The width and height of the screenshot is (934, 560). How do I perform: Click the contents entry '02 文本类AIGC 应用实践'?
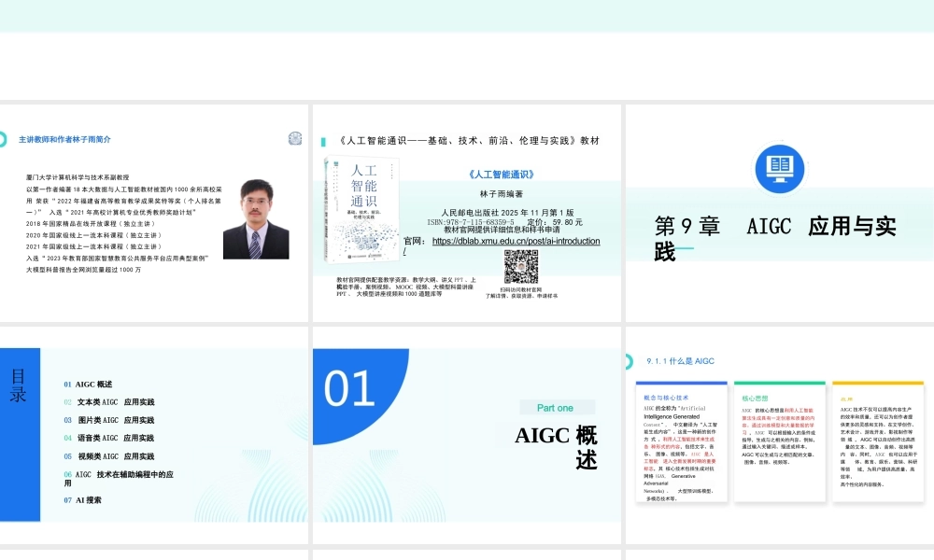coord(109,402)
